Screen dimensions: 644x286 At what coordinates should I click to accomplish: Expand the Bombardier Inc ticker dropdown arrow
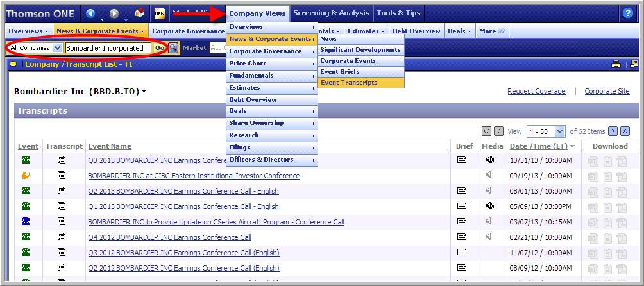click(144, 92)
